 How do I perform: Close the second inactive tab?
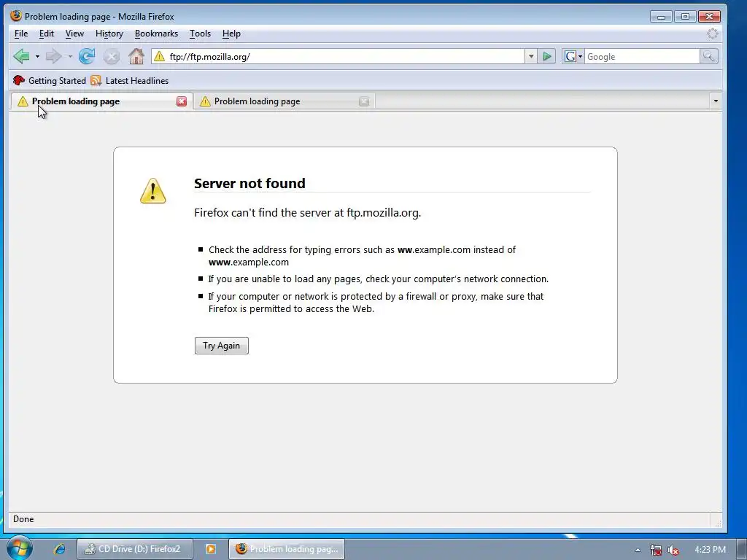coord(364,101)
